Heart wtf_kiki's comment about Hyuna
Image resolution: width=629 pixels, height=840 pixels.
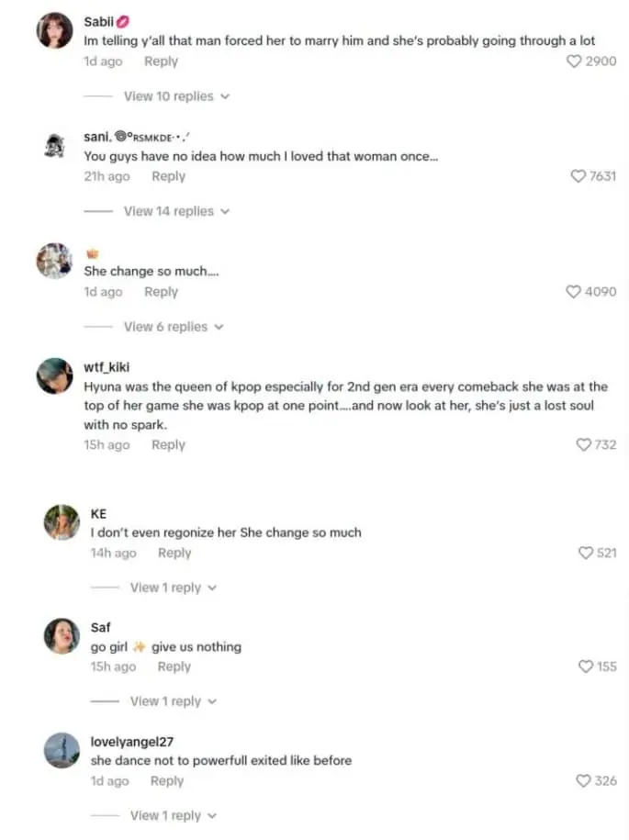tap(583, 444)
